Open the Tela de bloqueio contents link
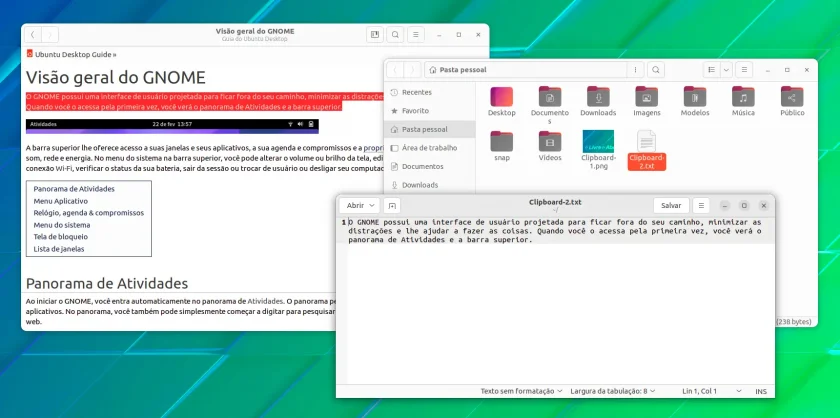Image resolution: width=840 pixels, height=418 pixels. 61,236
